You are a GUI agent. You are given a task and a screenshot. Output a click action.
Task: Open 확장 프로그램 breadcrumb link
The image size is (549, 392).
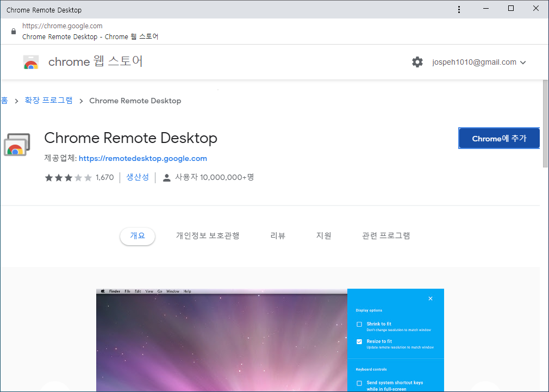[48, 101]
